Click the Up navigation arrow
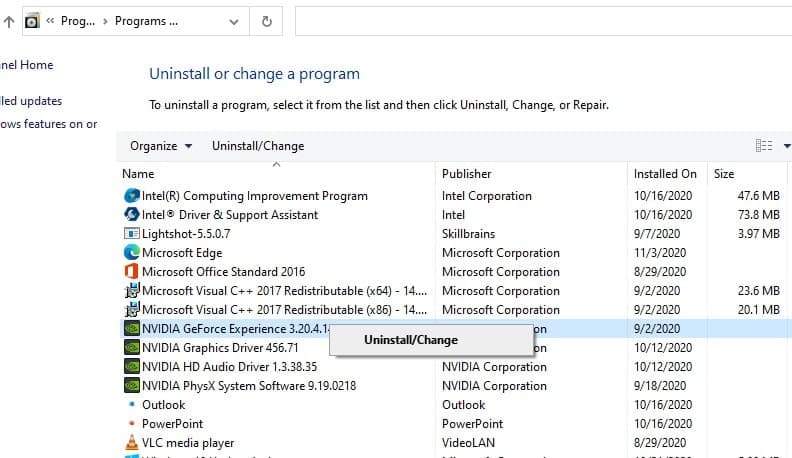Image resolution: width=792 pixels, height=458 pixels. (x=9, y=22)
